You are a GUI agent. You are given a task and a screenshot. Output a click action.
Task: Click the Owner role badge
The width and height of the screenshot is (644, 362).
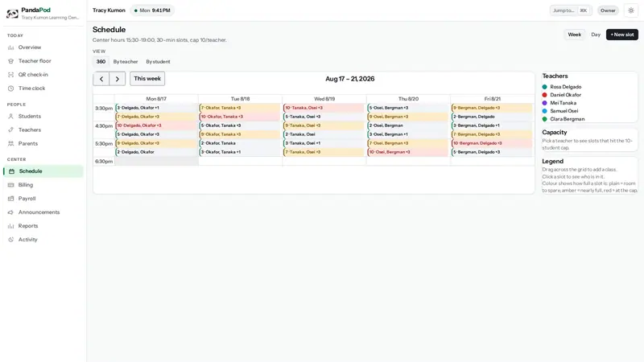608,10
